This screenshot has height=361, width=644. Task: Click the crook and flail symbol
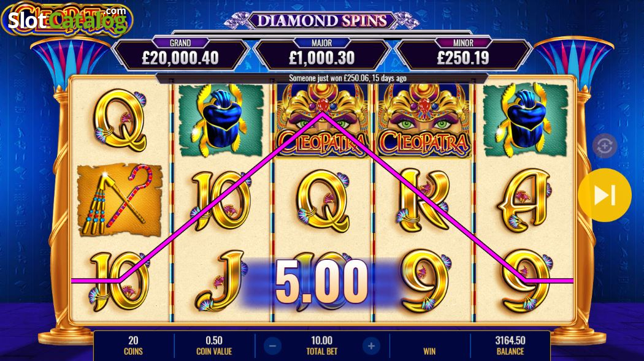[x=120, y=200]
